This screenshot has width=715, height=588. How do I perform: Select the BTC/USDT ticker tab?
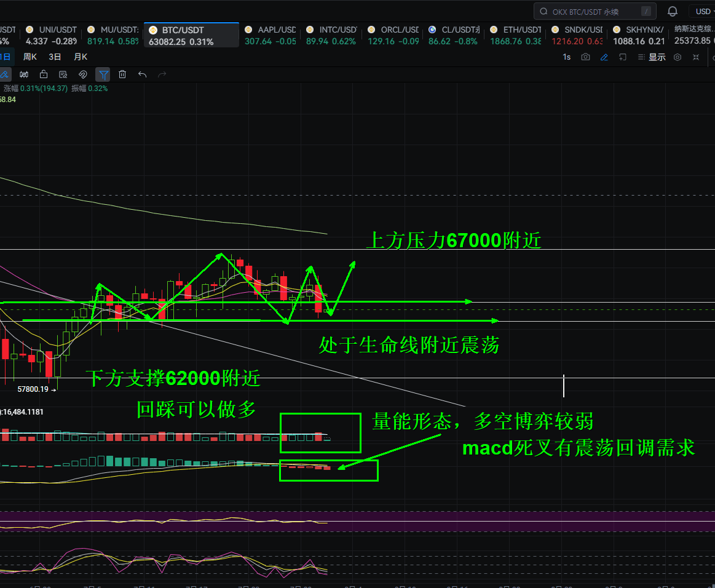click(x=192, y=35)
